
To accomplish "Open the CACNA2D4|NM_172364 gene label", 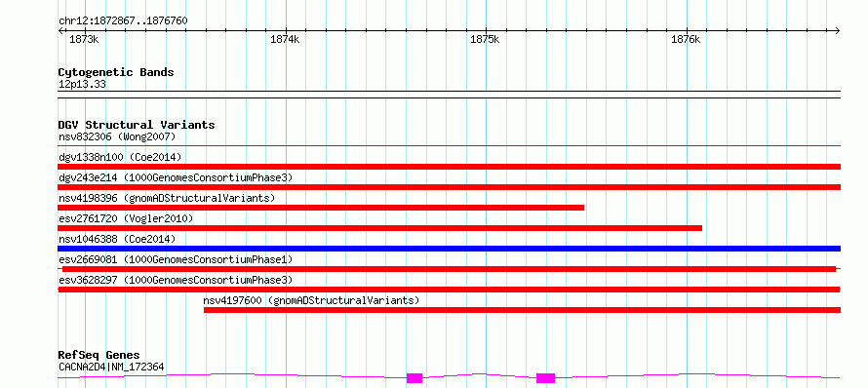I will pyautogui.click(x=111, y=367).
